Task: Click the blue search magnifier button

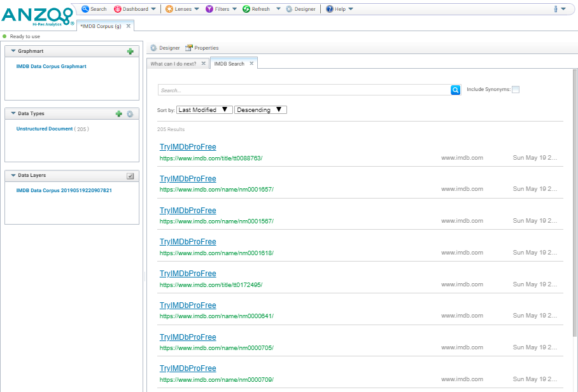Action: pos(455,90)
